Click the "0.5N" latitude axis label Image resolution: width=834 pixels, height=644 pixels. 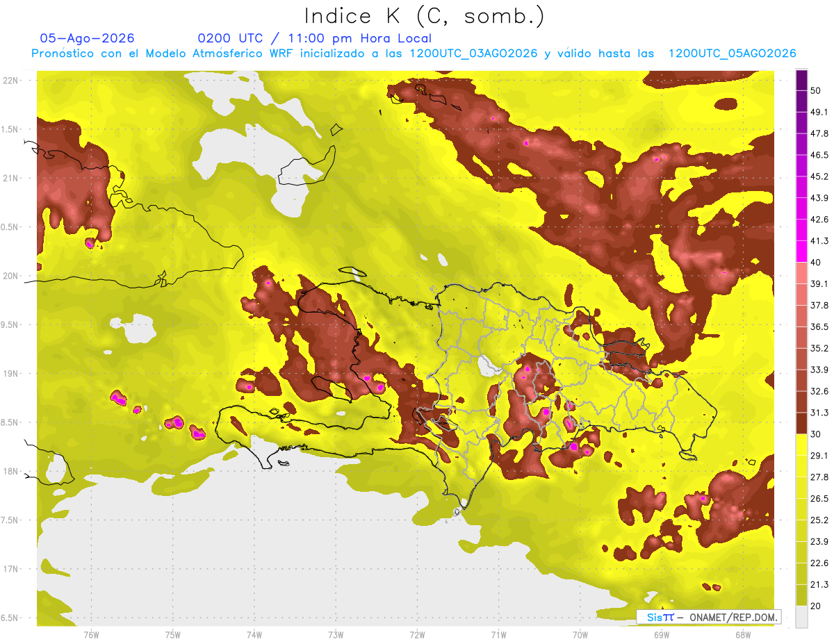[10, 227]
